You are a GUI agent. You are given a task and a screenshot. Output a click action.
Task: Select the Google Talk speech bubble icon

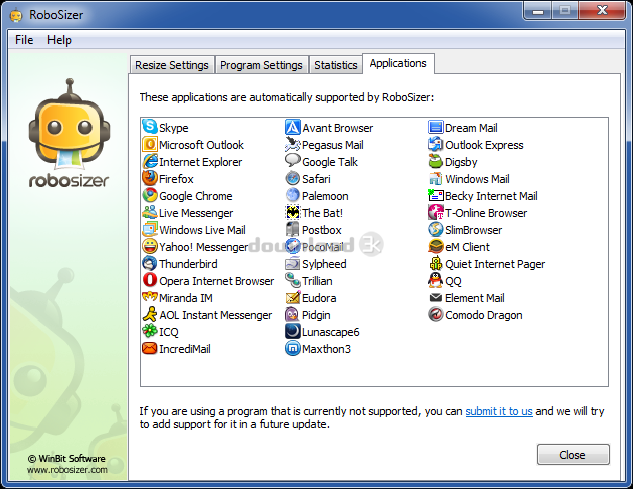[x=293, y=161]
